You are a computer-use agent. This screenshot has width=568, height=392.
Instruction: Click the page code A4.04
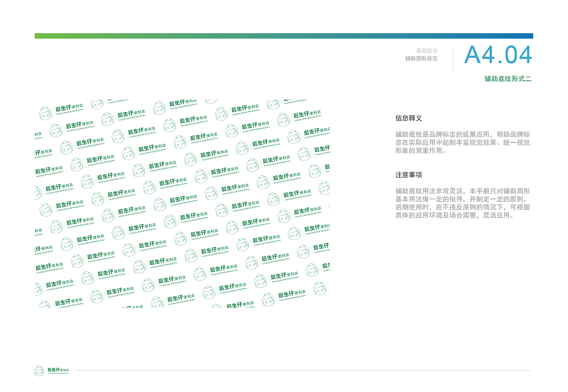pyautogui.click(x=498, y=55)
